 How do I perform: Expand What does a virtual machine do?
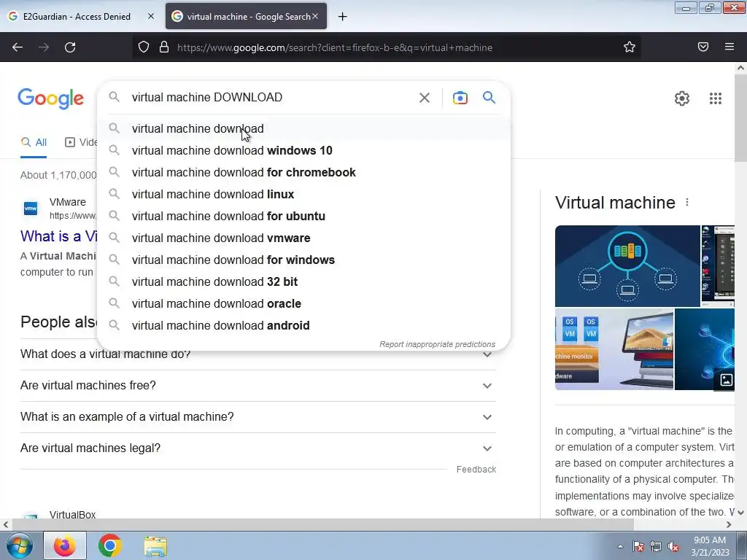click(258, 354)
